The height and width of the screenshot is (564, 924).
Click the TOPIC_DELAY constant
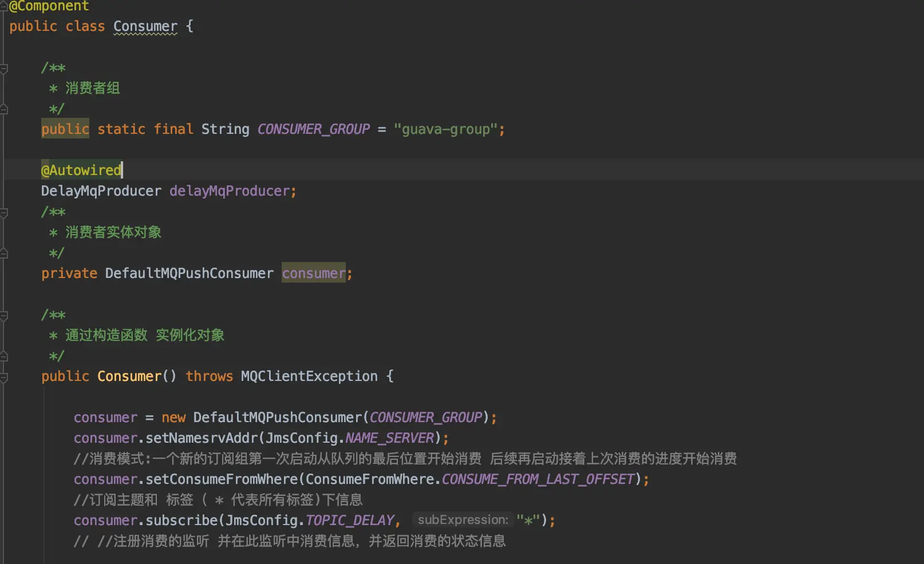[x=350, y=521]
